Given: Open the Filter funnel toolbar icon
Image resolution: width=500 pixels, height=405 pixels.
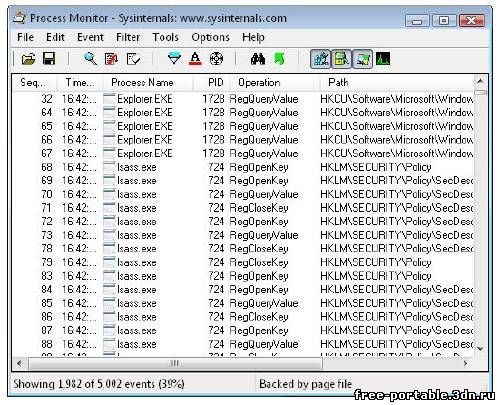Looking at the screenshot, I should 174,59.
